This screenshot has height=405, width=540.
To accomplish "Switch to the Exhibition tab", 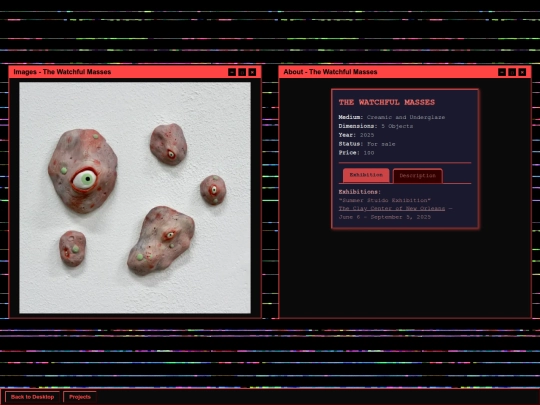I will coord(366,175).
